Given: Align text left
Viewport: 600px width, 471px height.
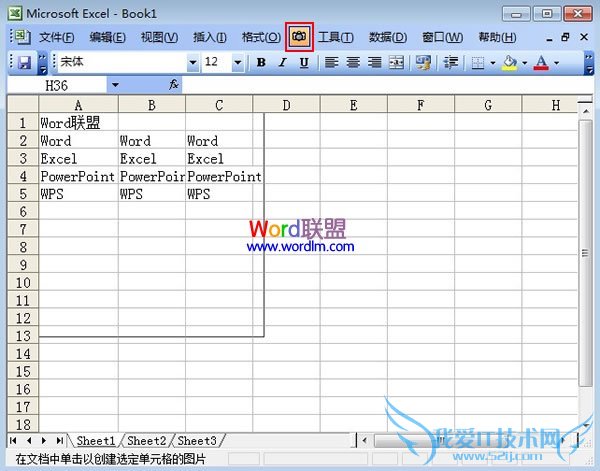Looking at the screenshot, I should coord(332,62).
